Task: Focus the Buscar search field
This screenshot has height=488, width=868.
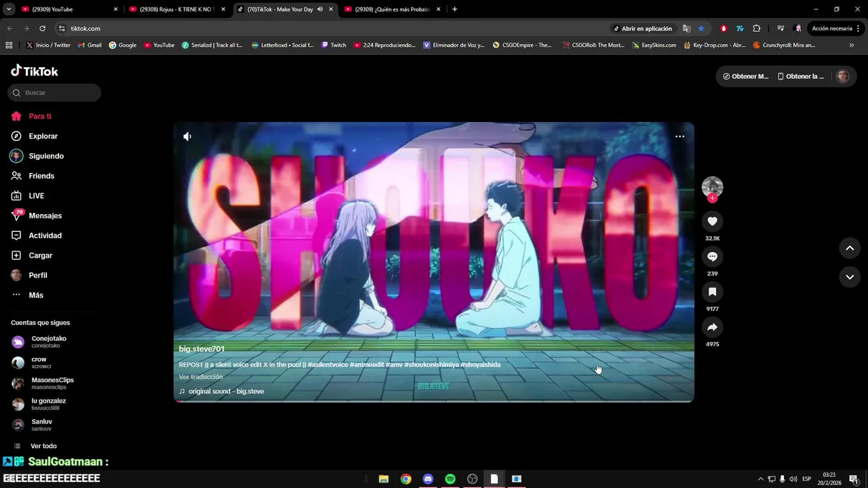Action: (x=54, y=93)
